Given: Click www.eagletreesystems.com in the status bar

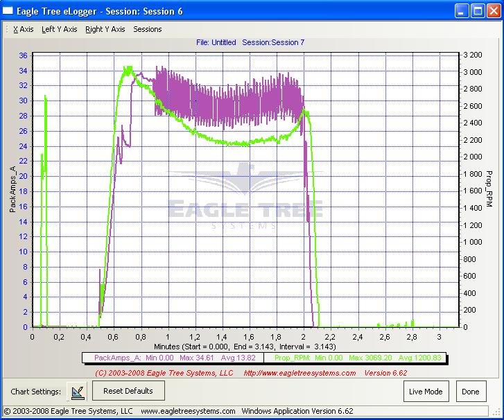Looking at the screenshot, I should pyautogui.click(x=188, y=411).
